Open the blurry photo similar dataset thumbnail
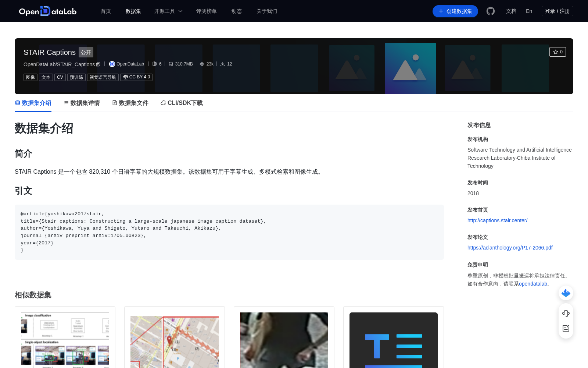Viewport: 588px width, 368px height. (x=284, y=340)
